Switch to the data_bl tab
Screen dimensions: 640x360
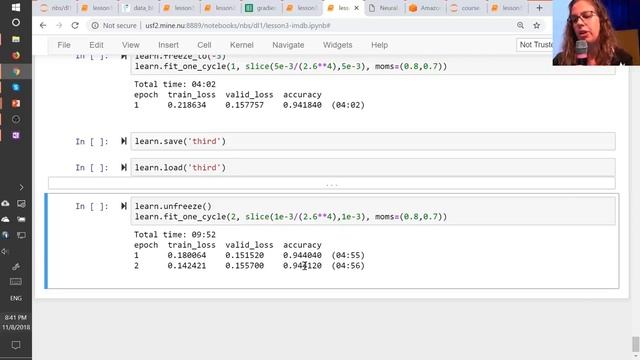click(x=139, y=8)
